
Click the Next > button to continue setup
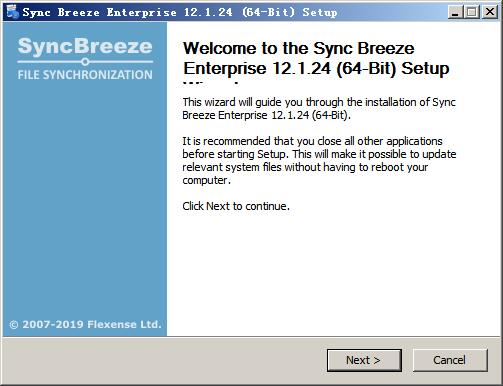pos(364,360)
